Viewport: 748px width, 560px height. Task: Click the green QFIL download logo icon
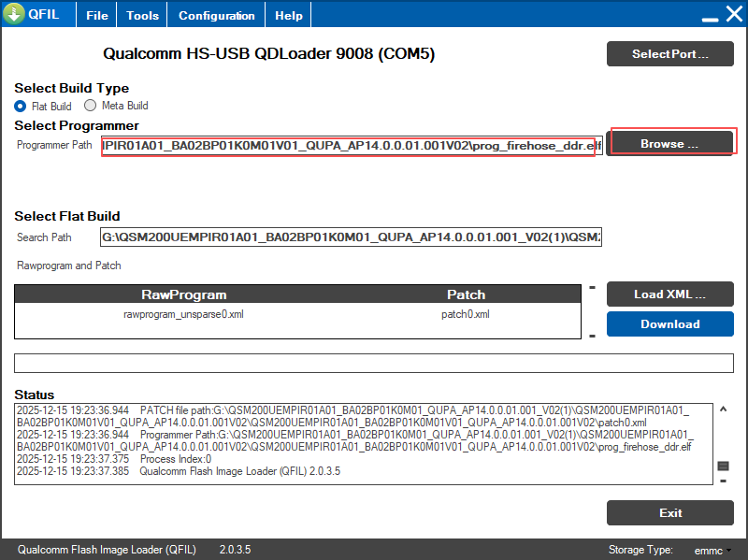click(x=15, y=15)
